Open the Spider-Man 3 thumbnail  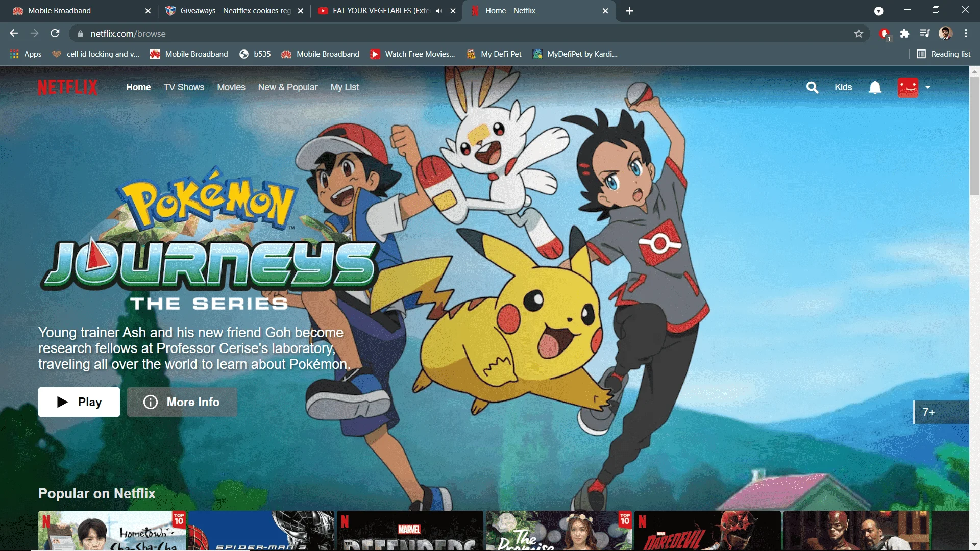(262, 531)
